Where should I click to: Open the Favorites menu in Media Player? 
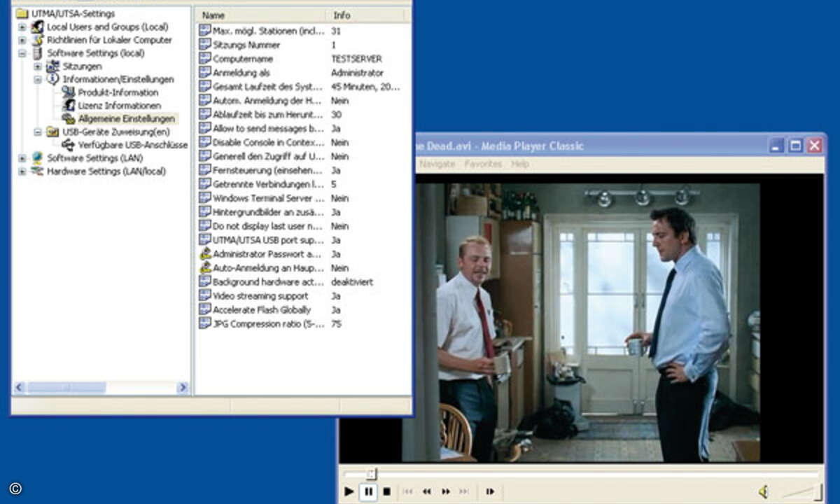coord(483,164)
